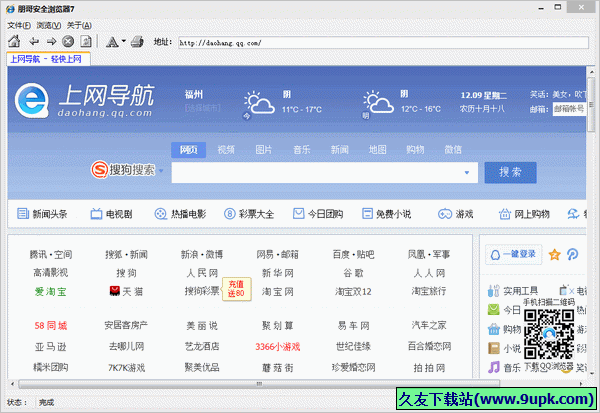Expand the search box history dropdown arrow
This screenshot has width=600, height=413.
[467, 173]
